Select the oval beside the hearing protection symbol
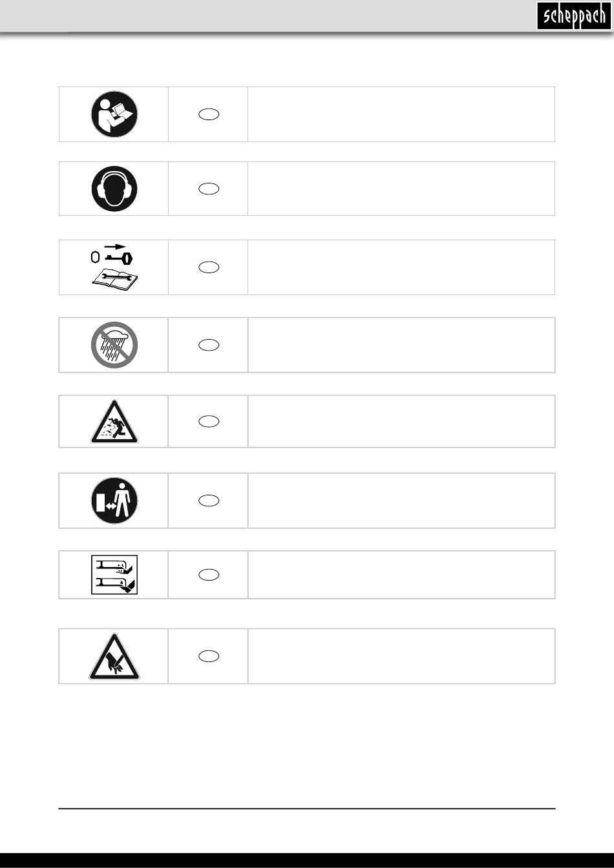The height and width of the screenshot is (868, 614). 208,189
